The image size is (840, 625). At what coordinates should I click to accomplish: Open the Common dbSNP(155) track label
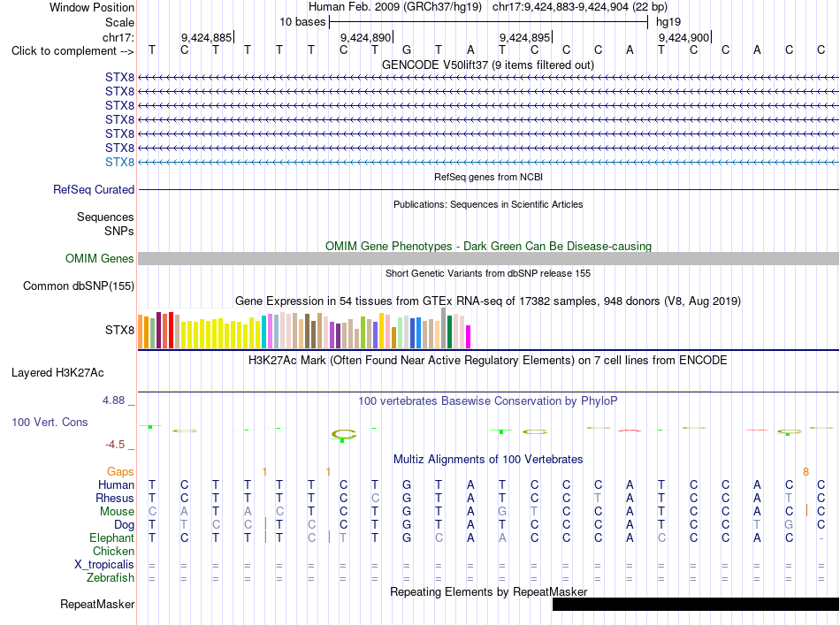click(79, 286)
